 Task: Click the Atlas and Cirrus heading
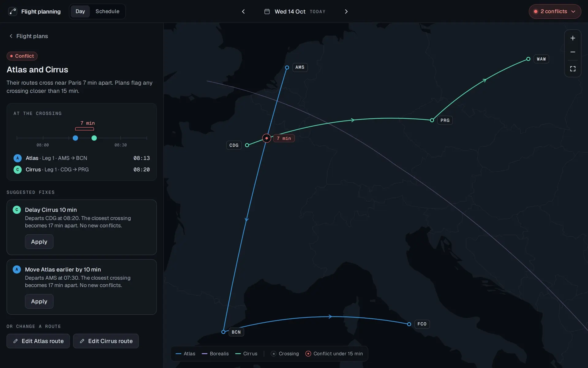37,70
